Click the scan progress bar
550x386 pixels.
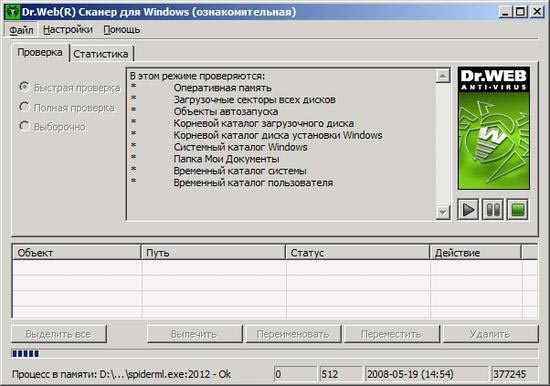tap(275, 354)
